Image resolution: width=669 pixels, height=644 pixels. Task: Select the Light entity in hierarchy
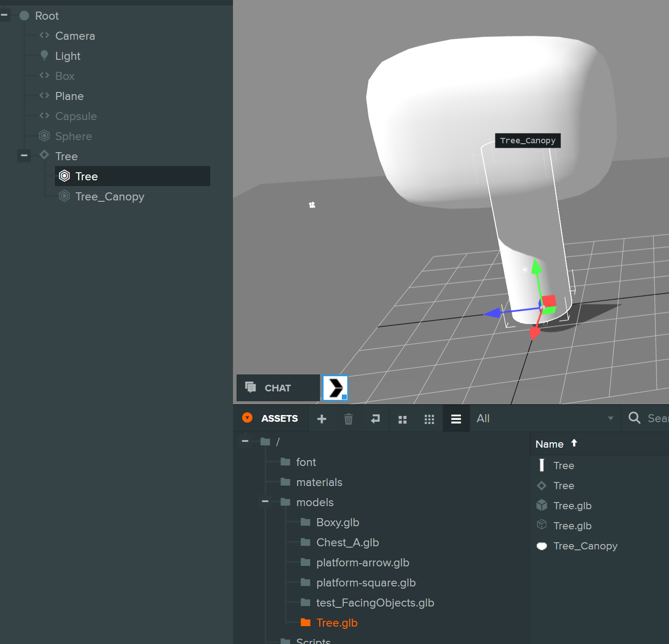click(67, 56)
